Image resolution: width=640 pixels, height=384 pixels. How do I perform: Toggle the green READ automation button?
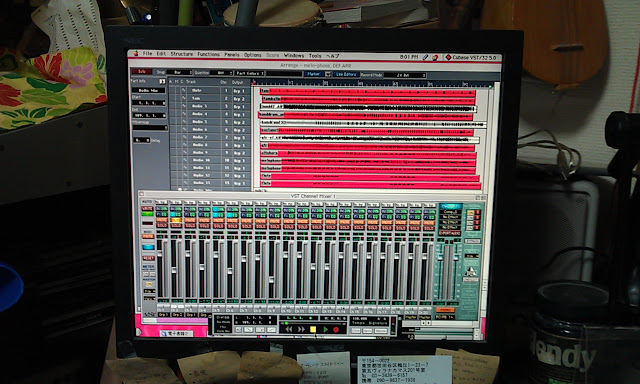pyautogui.click(x=147, y=214)
